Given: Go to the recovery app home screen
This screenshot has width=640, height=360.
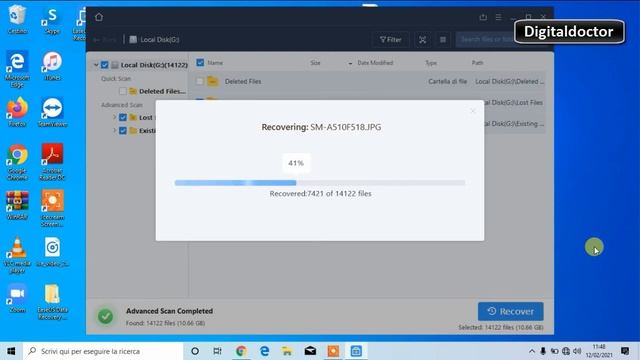Looking at the screenshot, I should (99, 17).
